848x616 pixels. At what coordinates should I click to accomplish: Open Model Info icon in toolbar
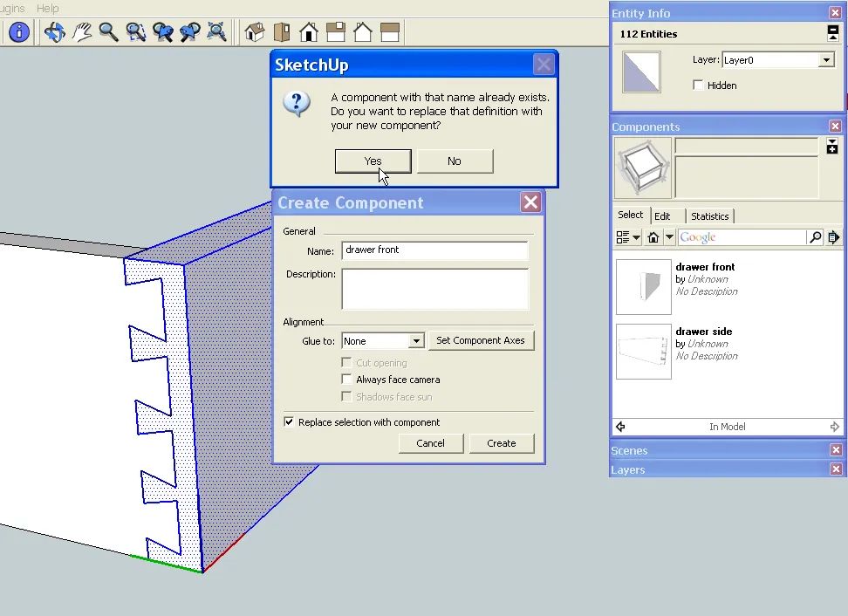[x=19, y=32]
